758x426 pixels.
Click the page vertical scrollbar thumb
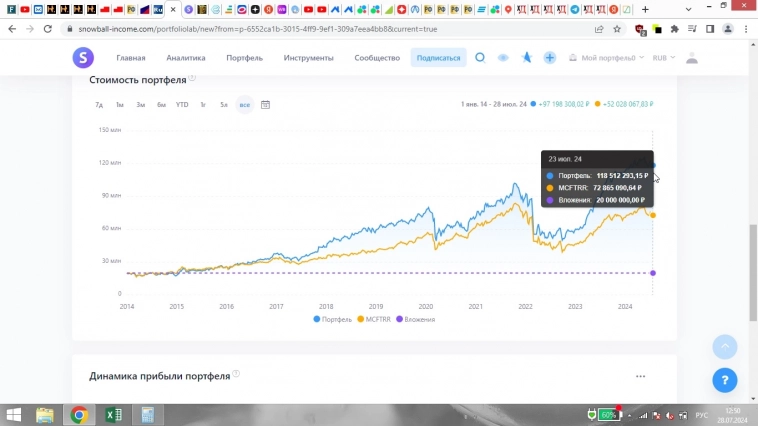pos(753,272)
